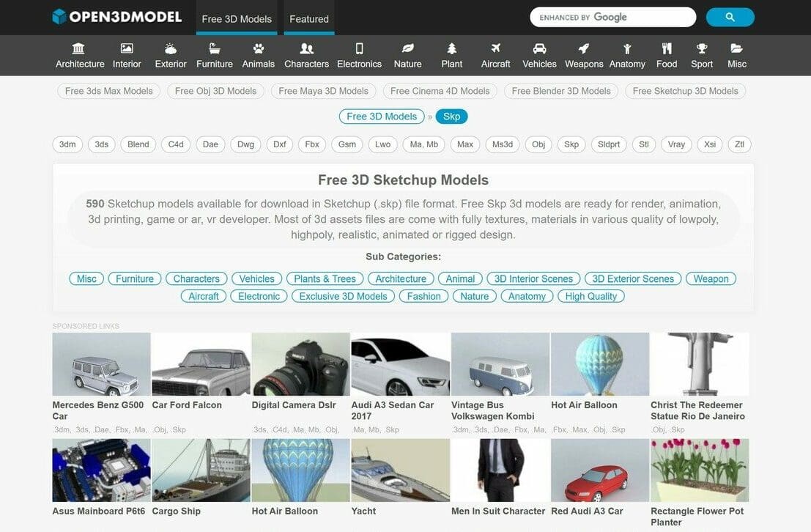Select the Skp breadcrumb pill
Viewport: 811px width, 532px height.
451,117
